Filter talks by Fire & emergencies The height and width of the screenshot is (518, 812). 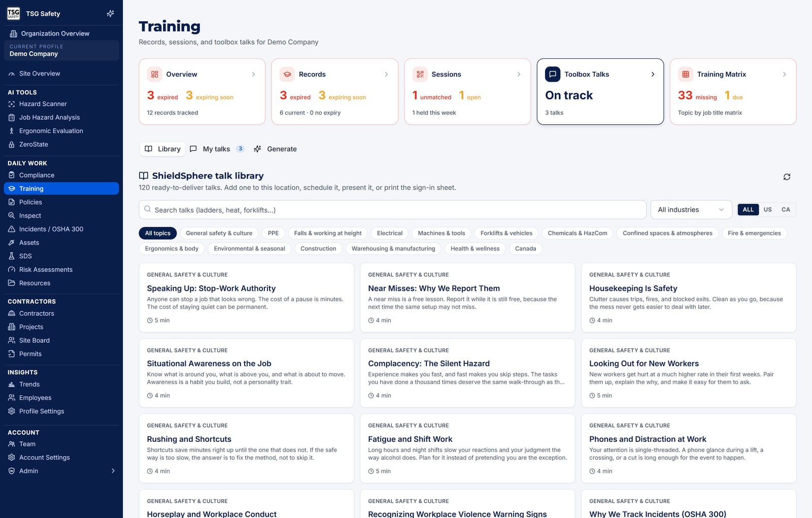(754, 233)
